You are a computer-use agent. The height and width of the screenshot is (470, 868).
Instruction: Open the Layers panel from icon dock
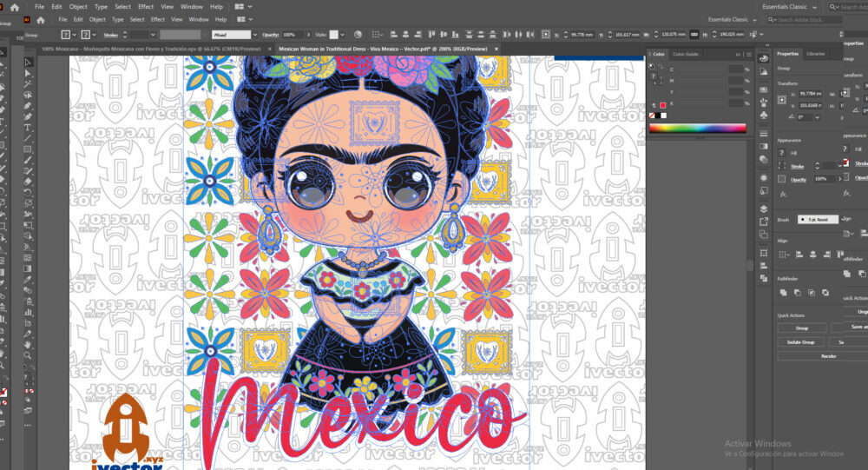764,209
